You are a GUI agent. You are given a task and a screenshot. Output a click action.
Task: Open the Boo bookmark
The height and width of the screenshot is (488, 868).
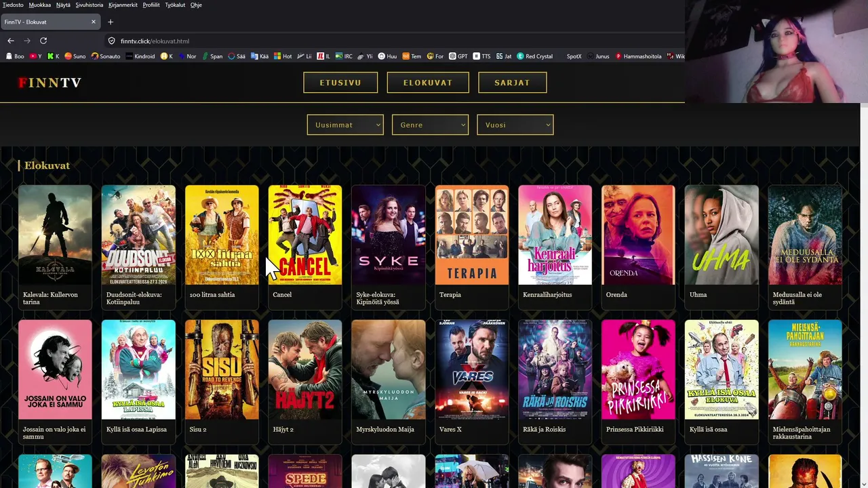15,56
